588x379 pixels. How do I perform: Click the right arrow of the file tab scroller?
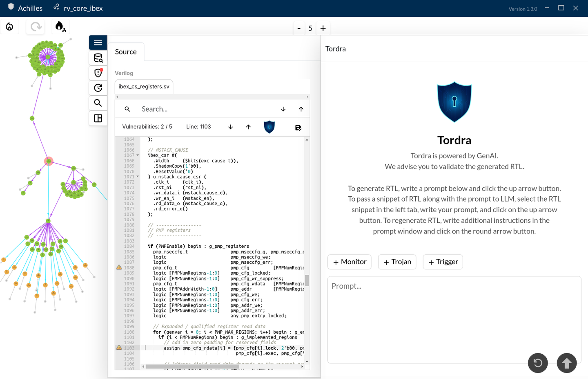coord(307,97)
